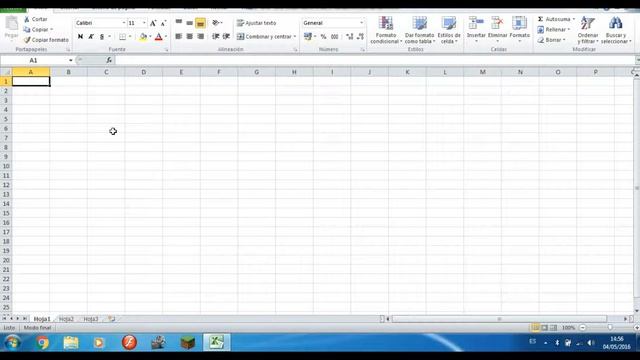Open Buscar y seleccionar menu
640x360 pixels.
(x=616, y=30)
